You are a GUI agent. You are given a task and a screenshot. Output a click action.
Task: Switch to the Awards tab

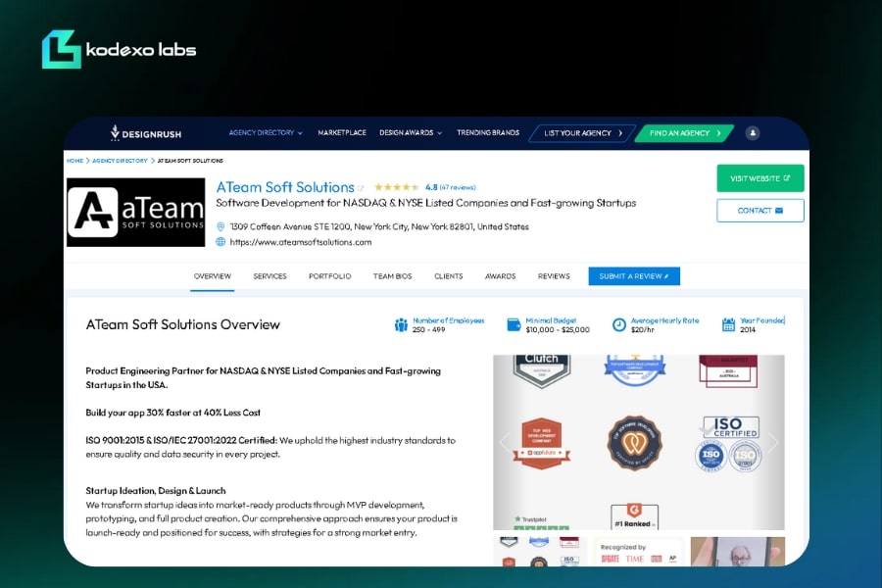[x=500, y=276]
